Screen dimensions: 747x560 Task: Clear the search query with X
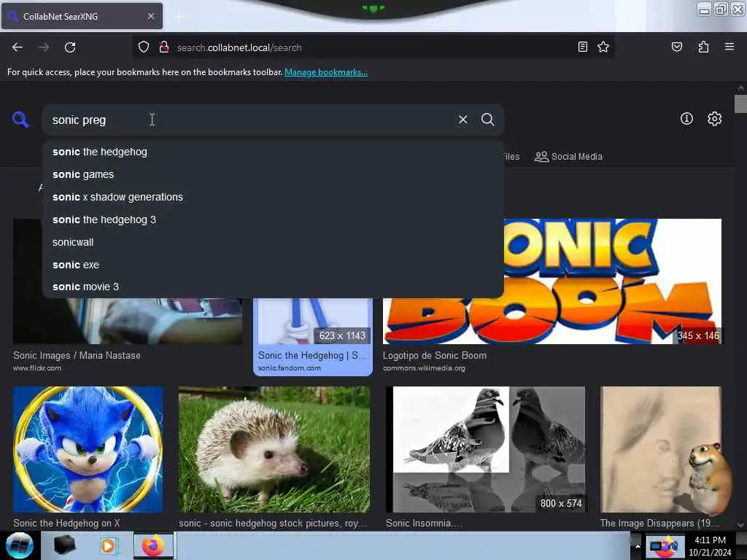(x=462, y=120)
